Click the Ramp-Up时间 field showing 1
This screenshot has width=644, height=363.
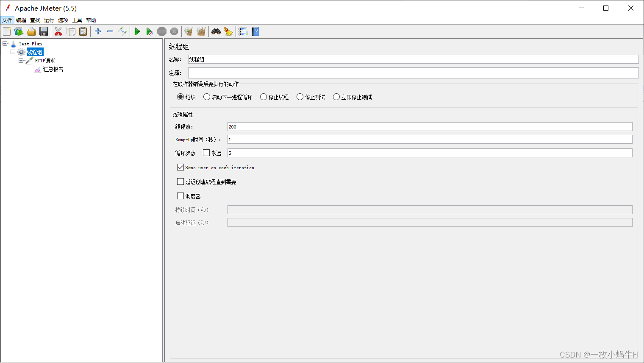[430, 140]
